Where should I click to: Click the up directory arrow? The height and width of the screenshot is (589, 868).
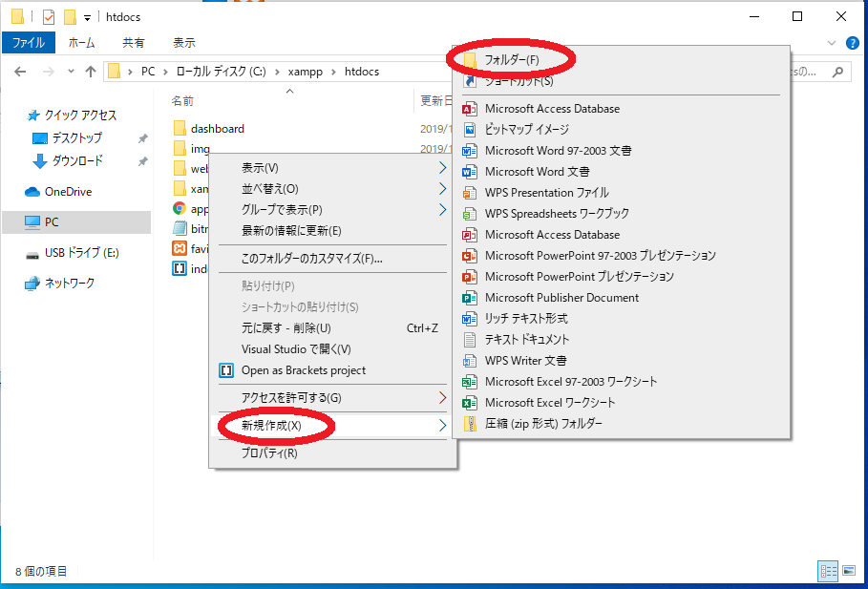[90, 72]
